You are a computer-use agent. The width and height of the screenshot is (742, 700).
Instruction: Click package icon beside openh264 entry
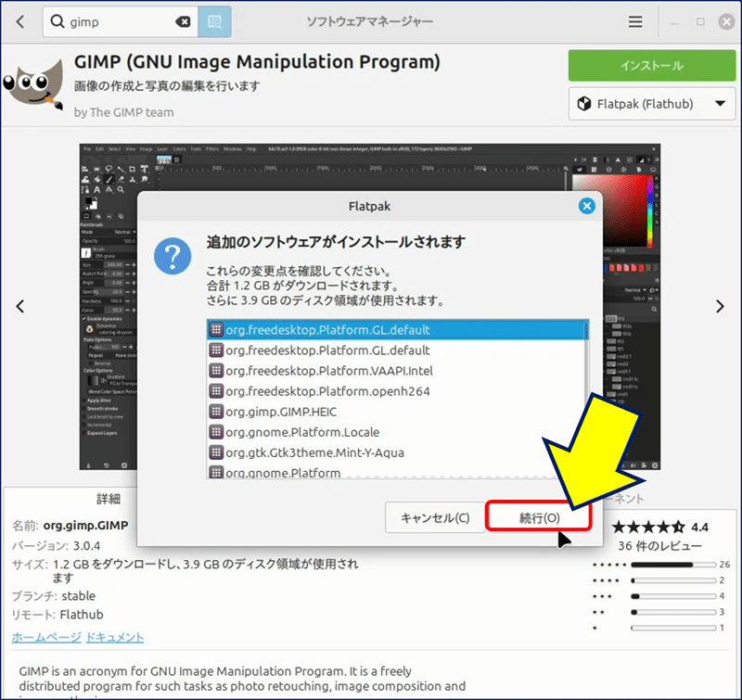coord(216,391)
